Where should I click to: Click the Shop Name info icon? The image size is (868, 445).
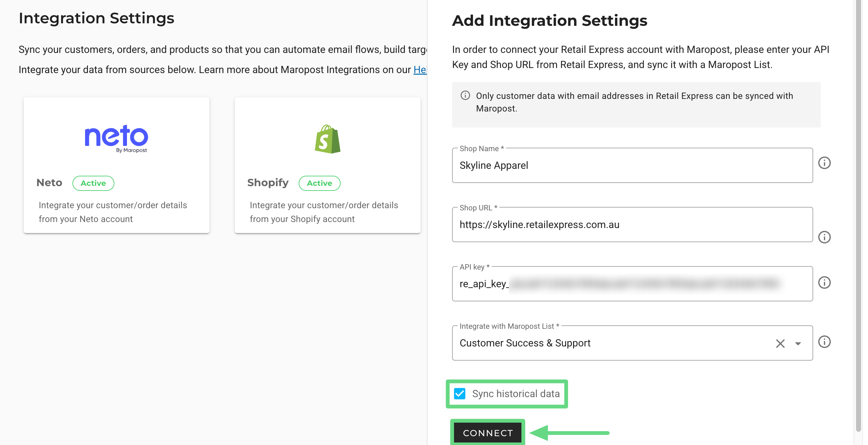pyautogui.click(x=824, y=163)
